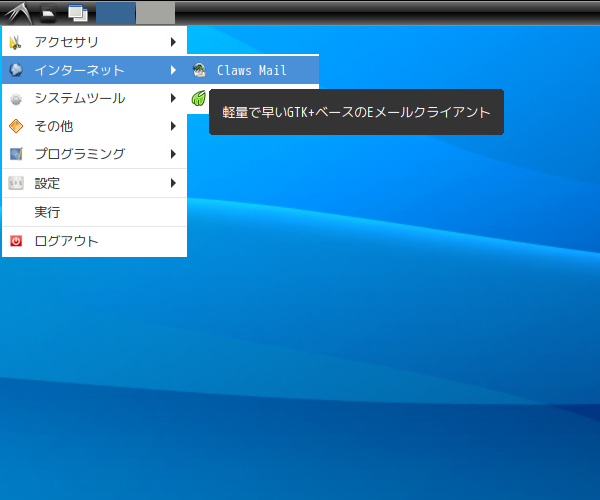
Task: Expand the システムツール submenu arrow
Action: [173, 98]
